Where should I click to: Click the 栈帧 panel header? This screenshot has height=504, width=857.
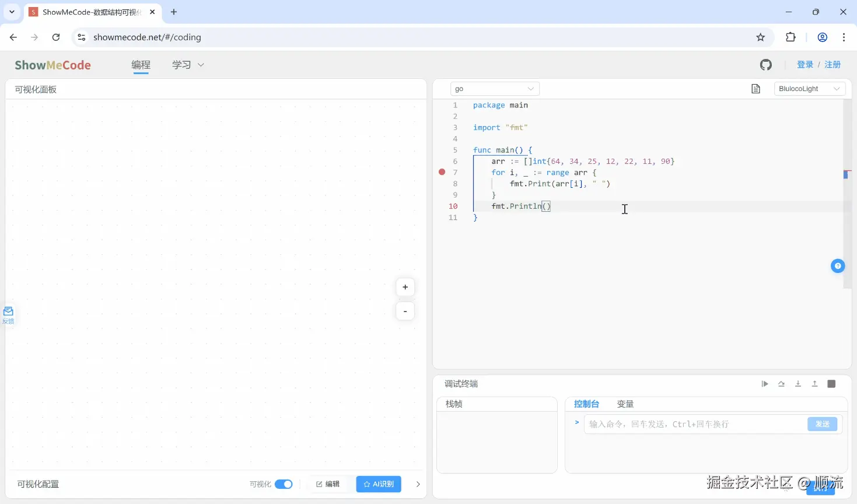coord(454,404)
